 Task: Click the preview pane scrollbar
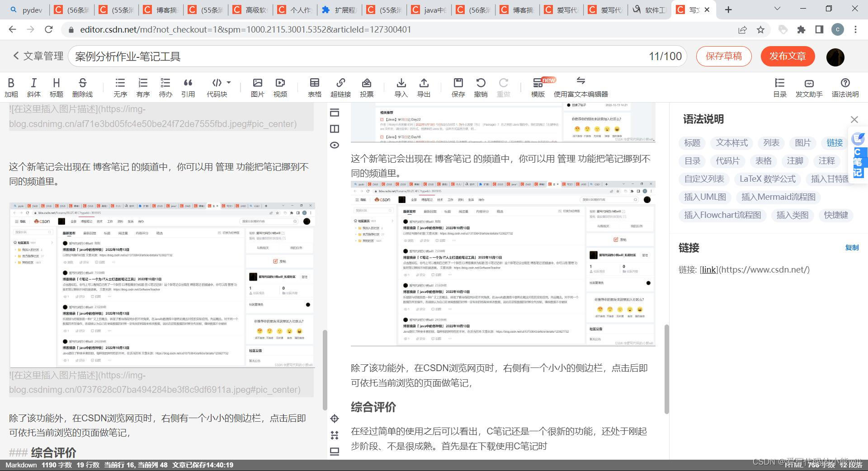[666, 369]
